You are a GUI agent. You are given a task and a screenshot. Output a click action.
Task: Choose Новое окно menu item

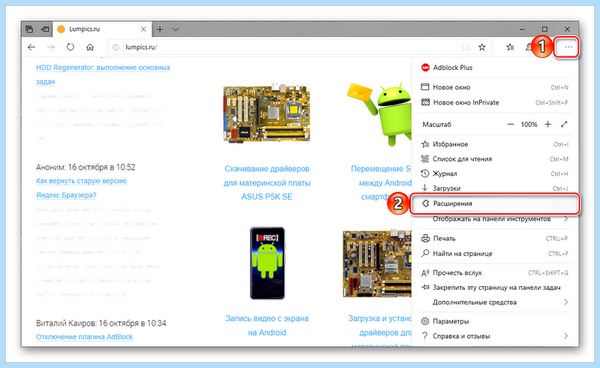(495, 87)
